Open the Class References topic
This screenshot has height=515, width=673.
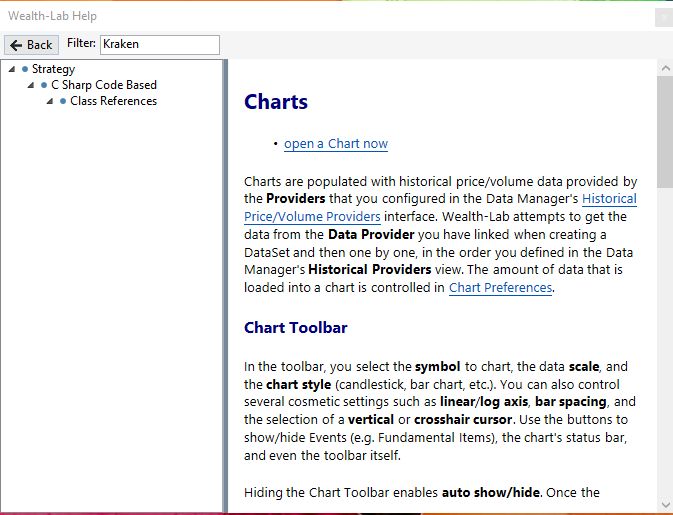point(113,101)
